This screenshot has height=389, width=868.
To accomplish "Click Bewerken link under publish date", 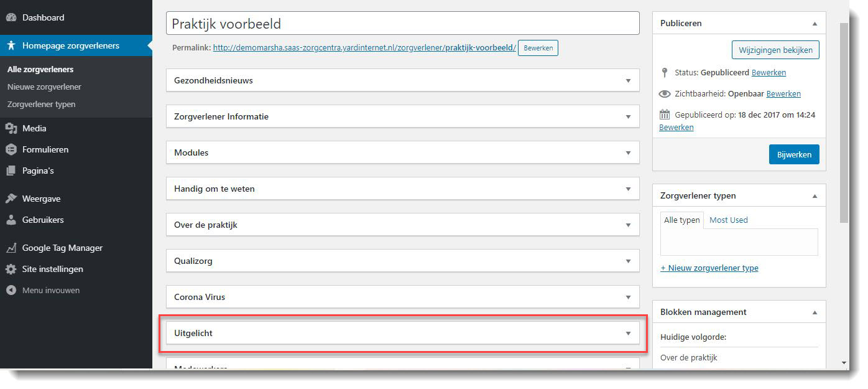I will pyautogui.click(x=676, y=128).
